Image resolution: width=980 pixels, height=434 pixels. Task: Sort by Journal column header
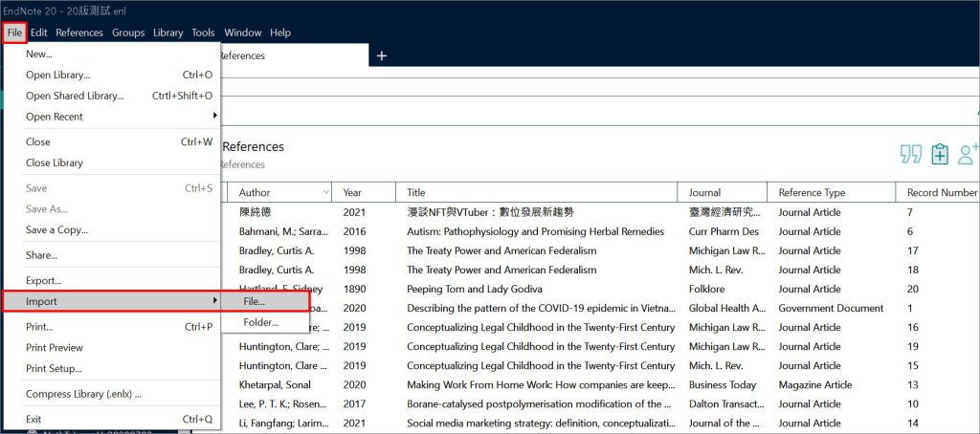(723, 193)
